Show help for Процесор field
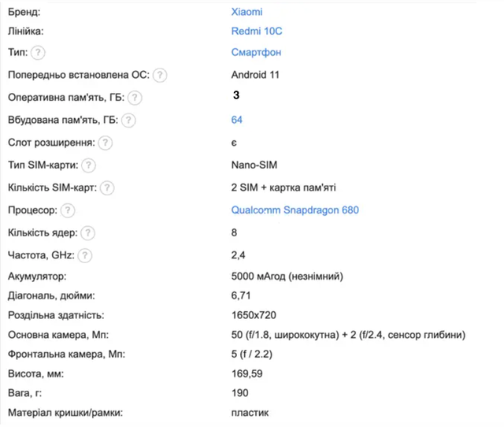 (68, 210)
